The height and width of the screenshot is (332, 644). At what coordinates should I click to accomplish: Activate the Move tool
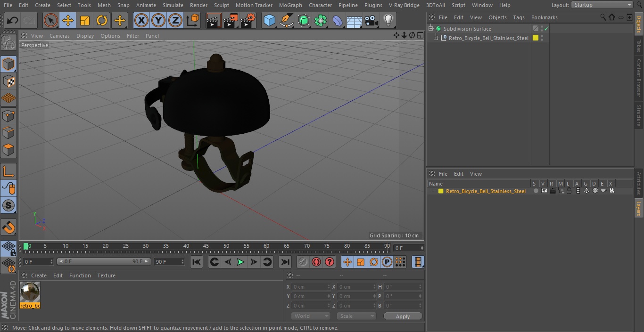(68, 20)
